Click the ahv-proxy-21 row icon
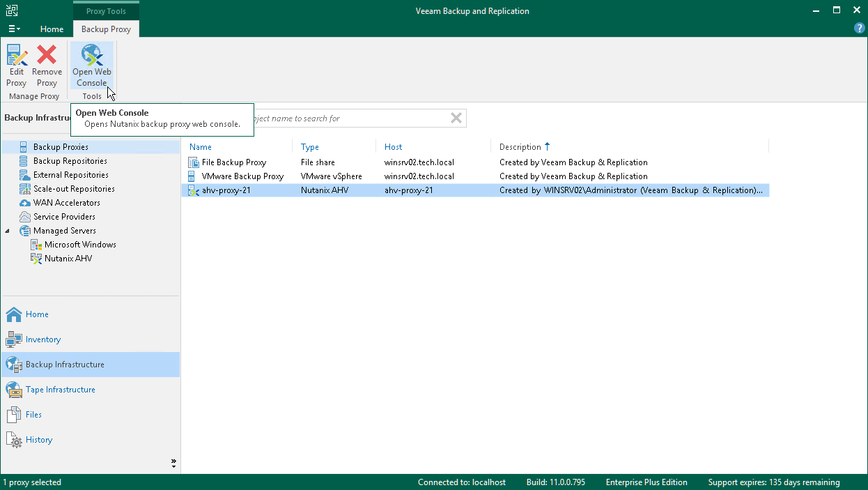Image resolution: width=868 pixels, height=490 pixels. (x=193, y=190)
